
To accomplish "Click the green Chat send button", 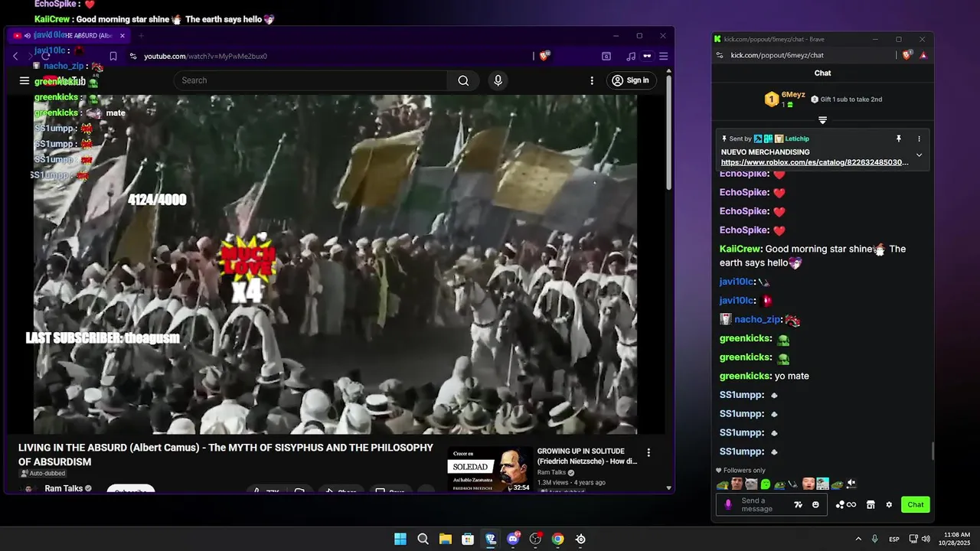I will tap(916, 504).
